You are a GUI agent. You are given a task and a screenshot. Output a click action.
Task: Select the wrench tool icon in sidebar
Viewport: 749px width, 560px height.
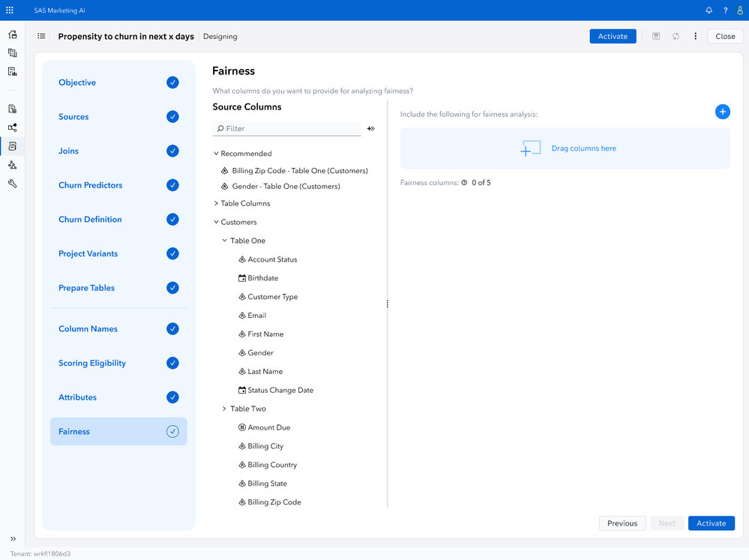pyautogui.click(x=11, y=183)
